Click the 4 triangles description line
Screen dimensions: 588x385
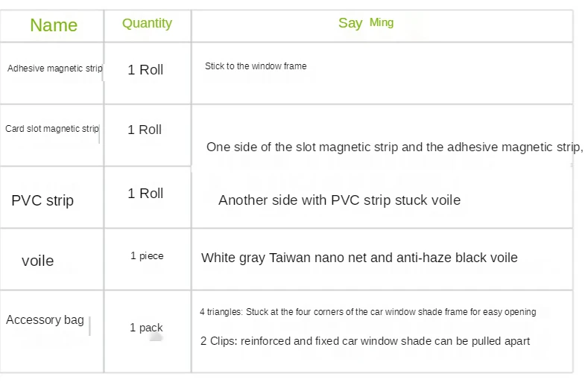pos(368,312)
